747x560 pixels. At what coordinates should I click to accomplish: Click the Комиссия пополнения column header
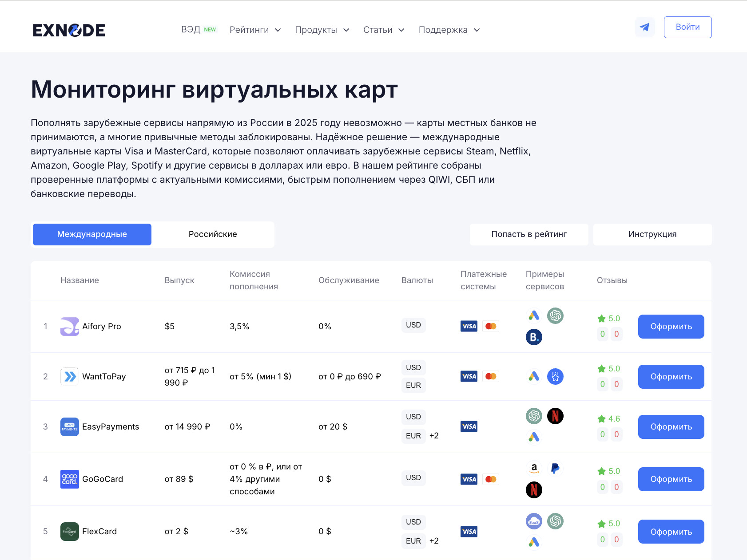point(254,280)
